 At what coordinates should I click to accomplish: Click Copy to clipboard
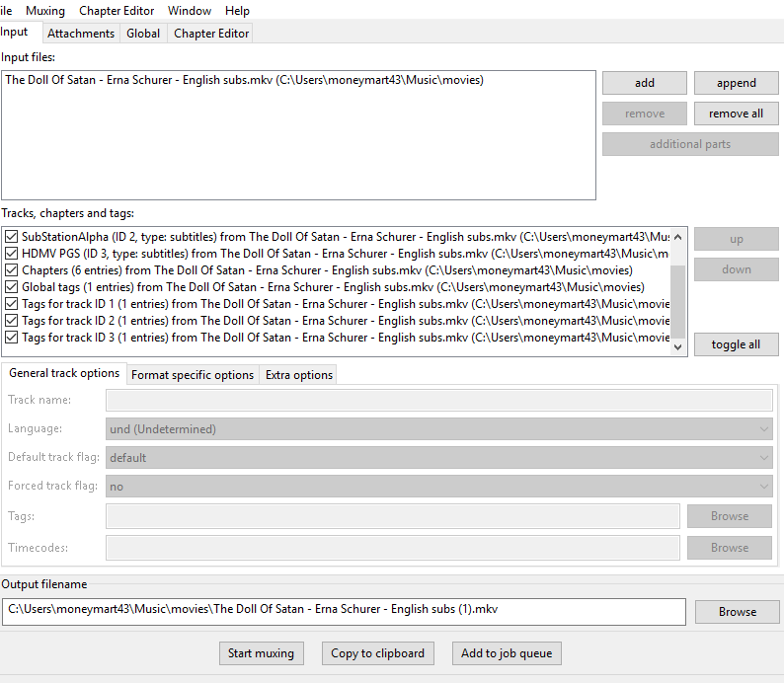[377, 653]
